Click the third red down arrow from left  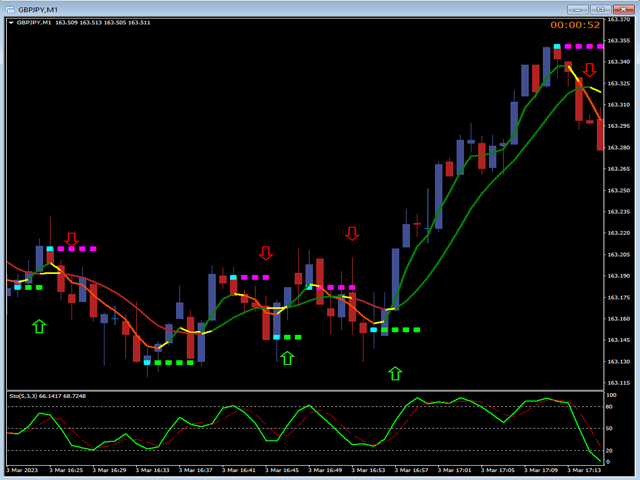(x=351, y=233)
